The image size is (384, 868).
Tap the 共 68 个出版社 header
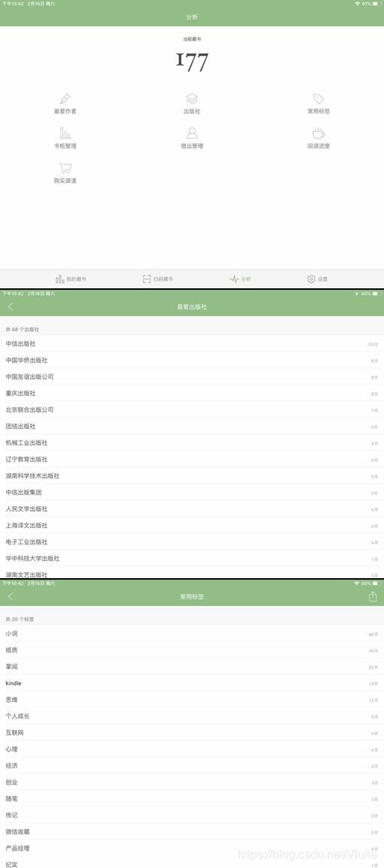[x=22, y=330]
